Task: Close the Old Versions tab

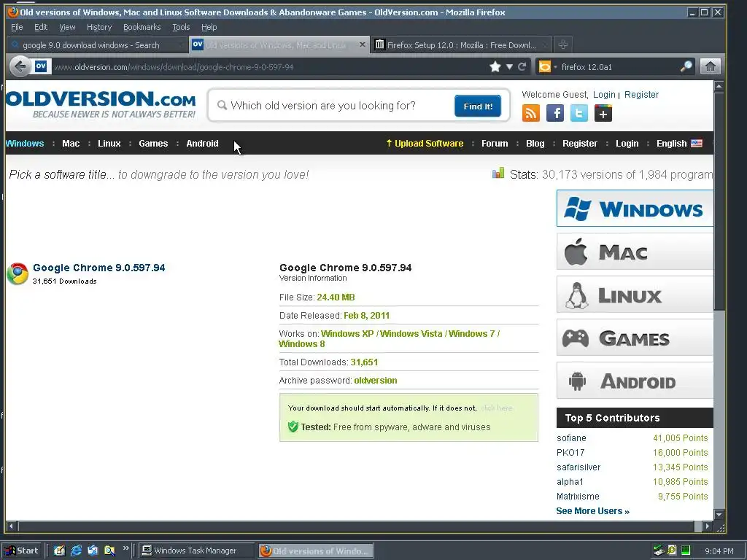Action: 362,44
